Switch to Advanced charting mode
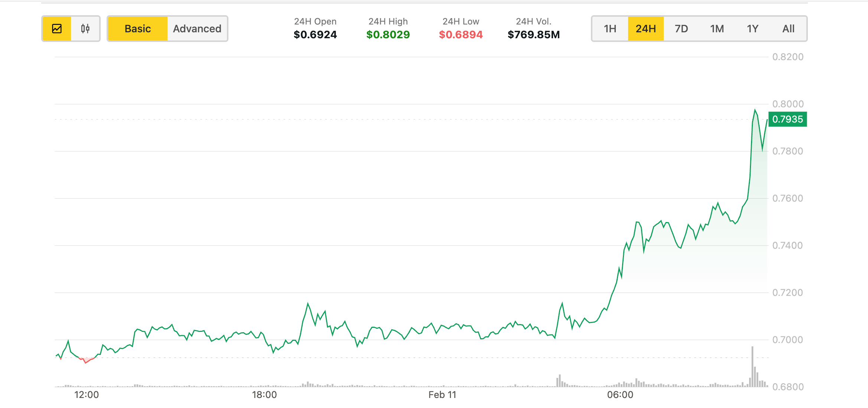868x408 pixels. 196,28
